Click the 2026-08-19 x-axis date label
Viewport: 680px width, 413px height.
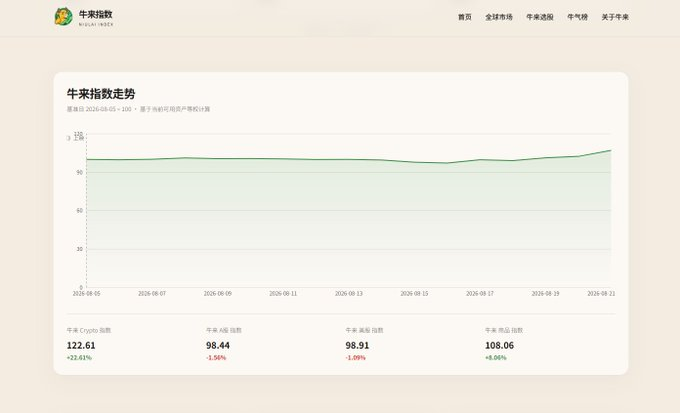tap(546, 294)
